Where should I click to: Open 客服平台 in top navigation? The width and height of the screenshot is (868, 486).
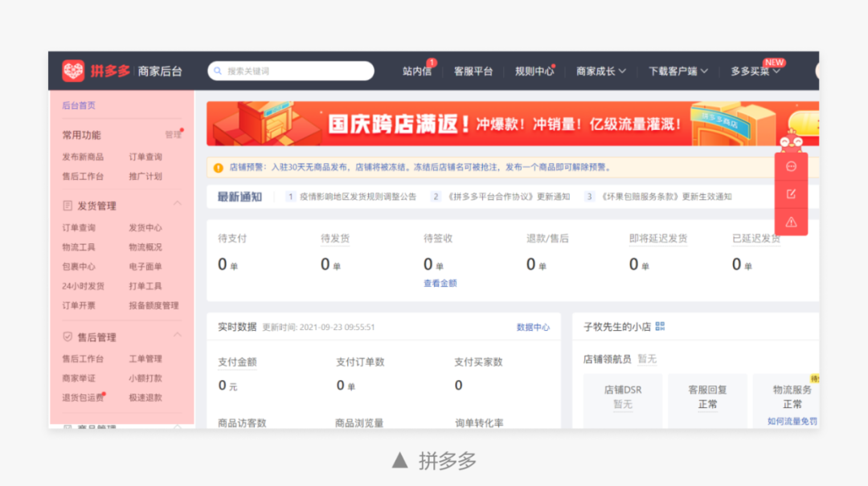point(473,71)
